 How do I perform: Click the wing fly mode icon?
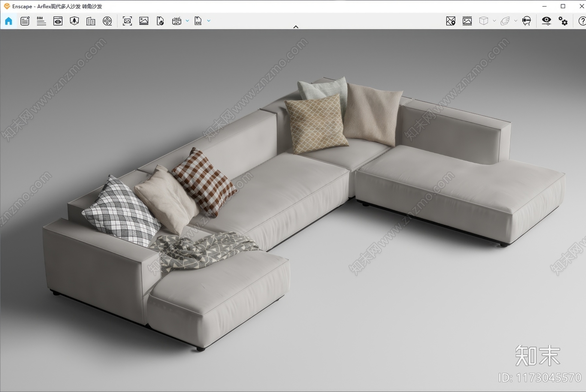coord(505,21)
